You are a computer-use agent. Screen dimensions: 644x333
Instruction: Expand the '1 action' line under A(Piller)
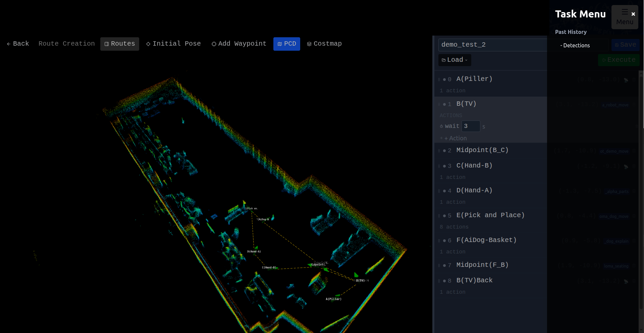pos(452,91)
